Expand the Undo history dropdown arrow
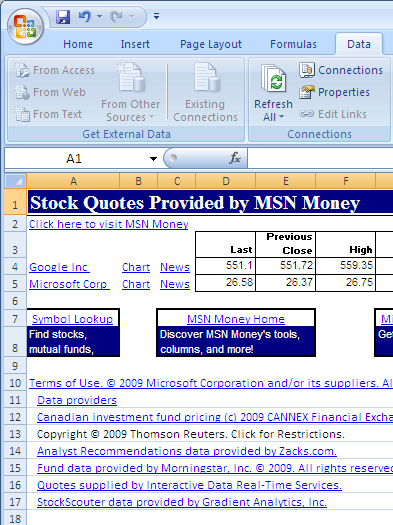 click(x=99, y=16)
